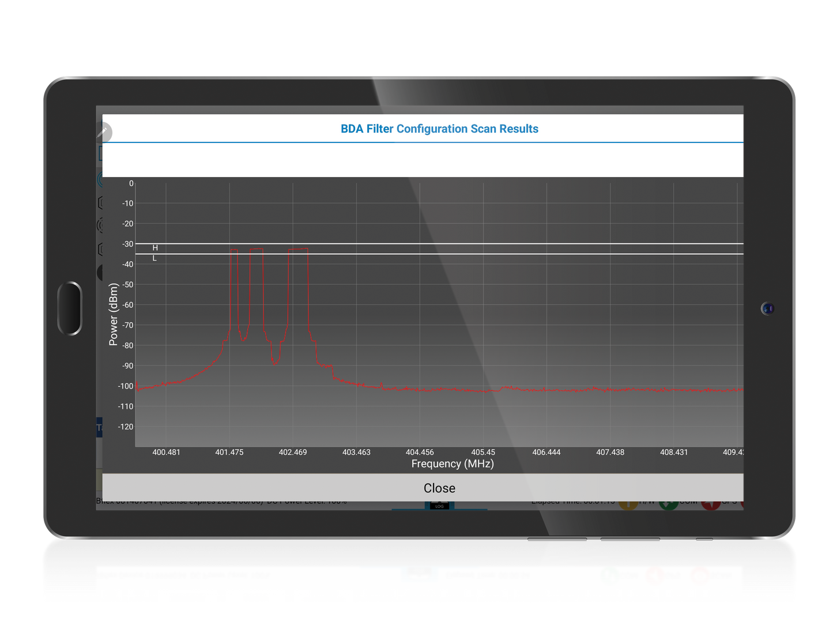Select the hexagon device icon in sidebar

(x=100, y=203)
